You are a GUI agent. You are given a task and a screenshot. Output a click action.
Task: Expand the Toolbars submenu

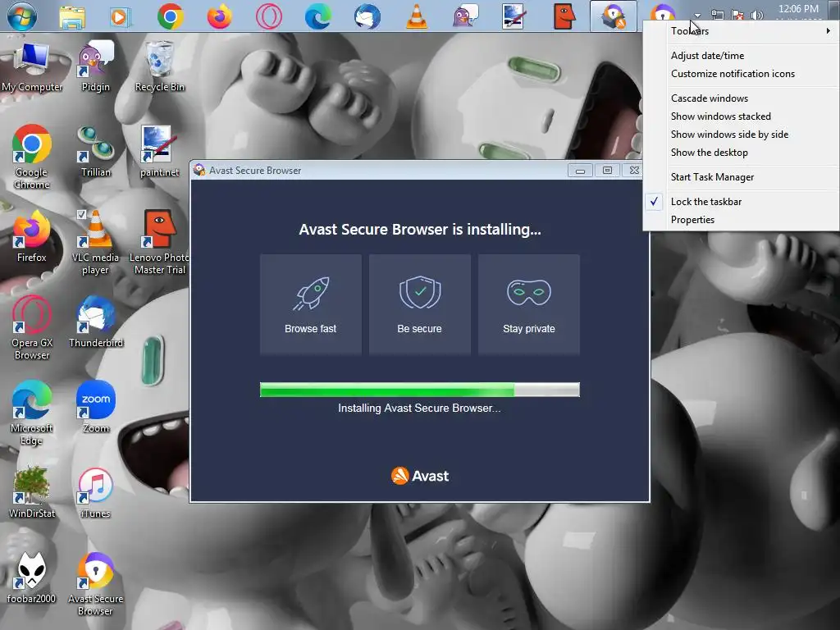point(742,31)
